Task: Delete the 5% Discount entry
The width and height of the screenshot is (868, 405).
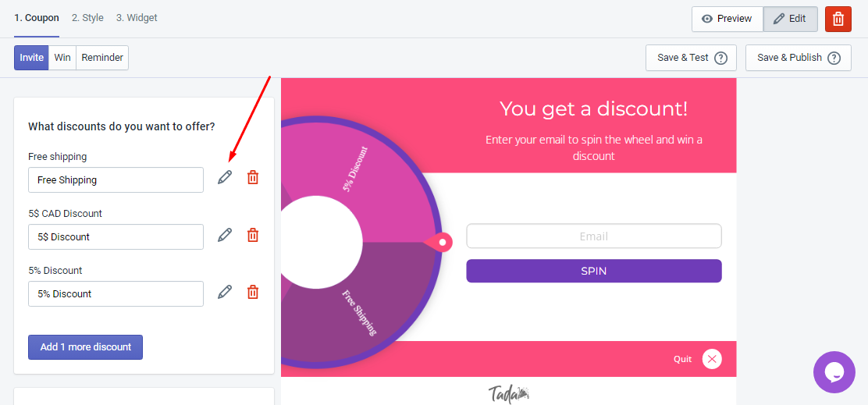Action: 252,292
